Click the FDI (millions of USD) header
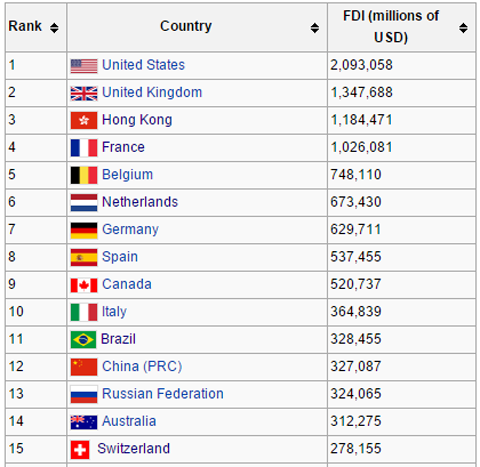 point(391,26)
